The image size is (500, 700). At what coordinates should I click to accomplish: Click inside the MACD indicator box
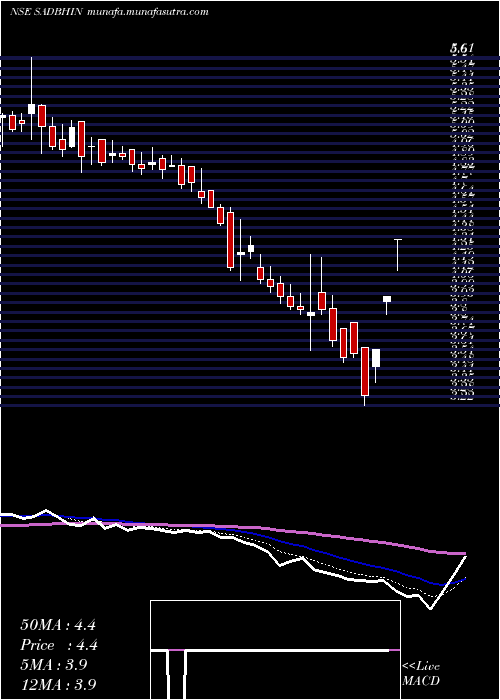[275, 650]
